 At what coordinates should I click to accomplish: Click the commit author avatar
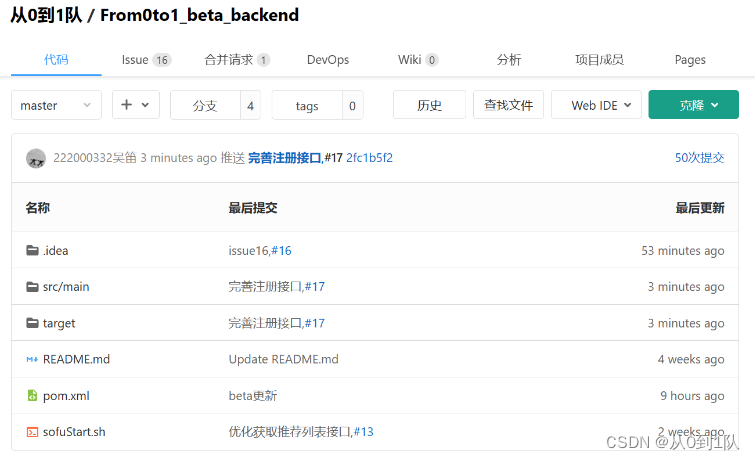point(36,158)
